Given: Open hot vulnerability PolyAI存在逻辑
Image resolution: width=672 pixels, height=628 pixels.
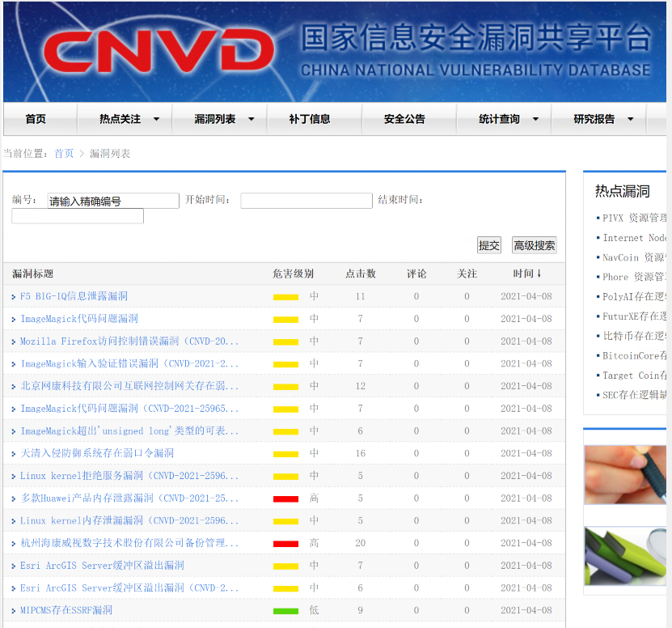Looking at the screenshot, I should [x=634, y=296].
